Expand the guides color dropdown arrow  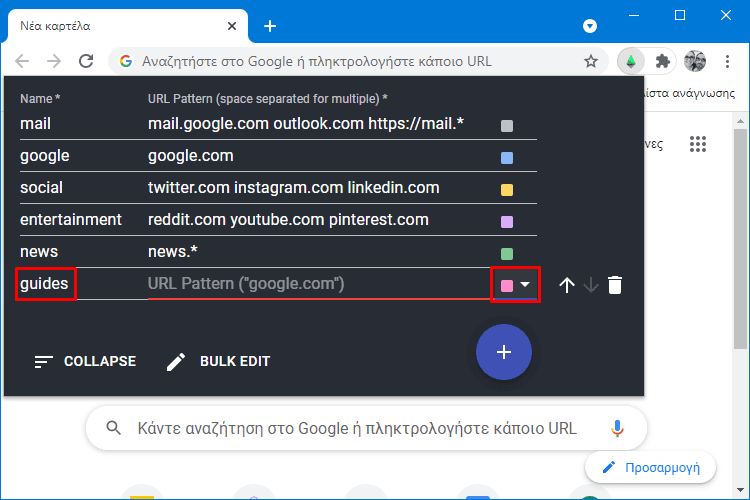click(525, 284)
